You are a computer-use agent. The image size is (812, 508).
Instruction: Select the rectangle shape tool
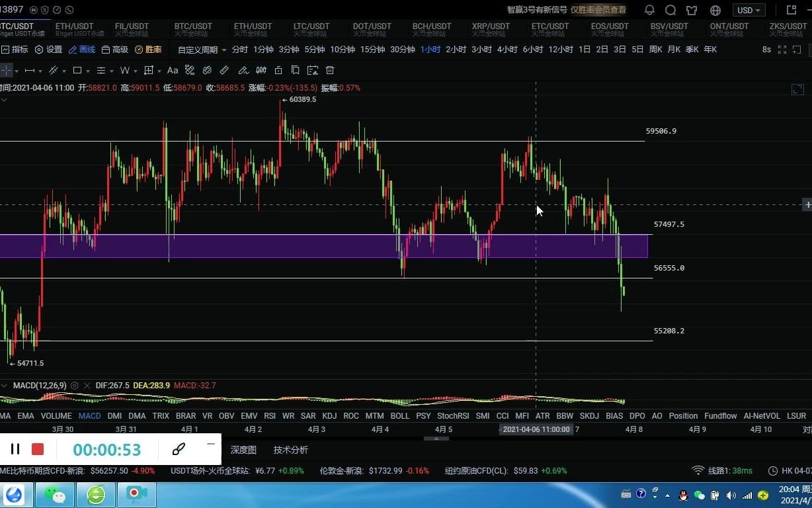pyautogui.click(x=77, y=70)
